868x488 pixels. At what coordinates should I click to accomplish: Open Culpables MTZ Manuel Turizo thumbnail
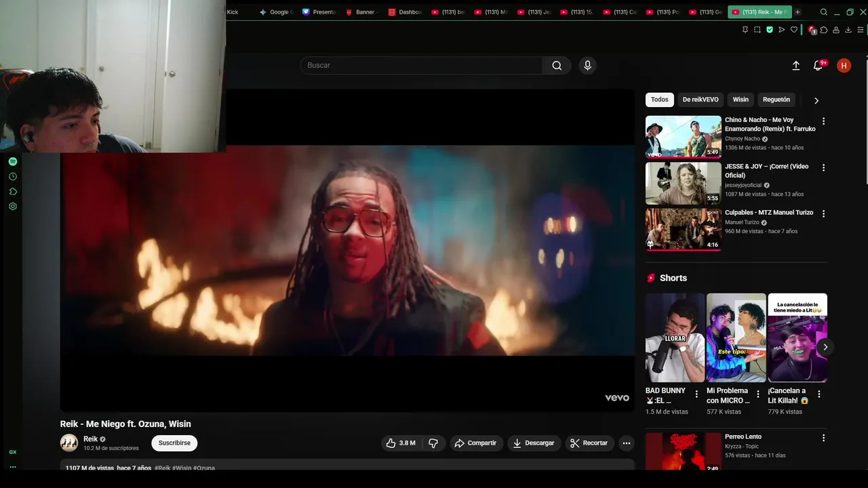point(684,229)
